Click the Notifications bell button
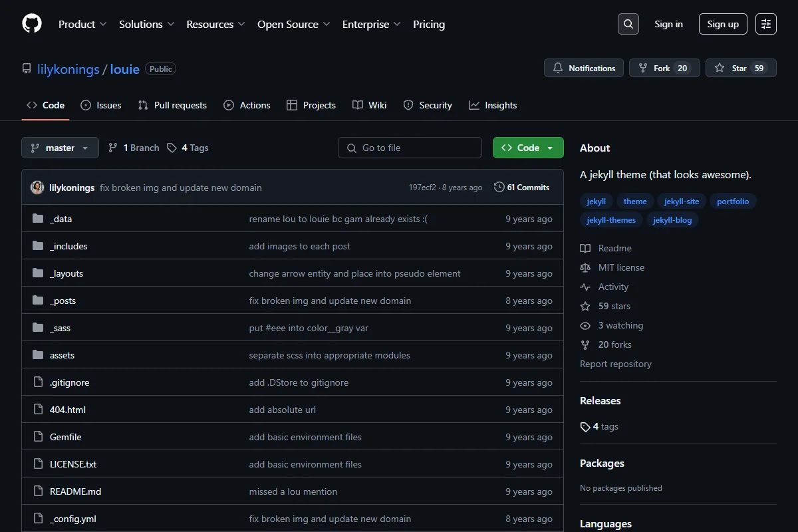 click(584, 68)
